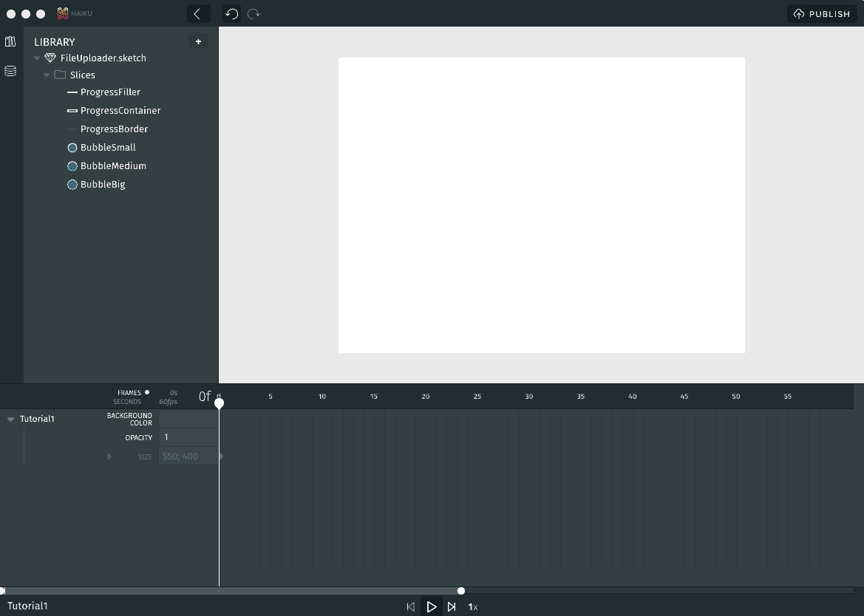This screenshot has height=616, width=864.
Task: Change the 1x playback speed
Action: [x=472, y=607]
